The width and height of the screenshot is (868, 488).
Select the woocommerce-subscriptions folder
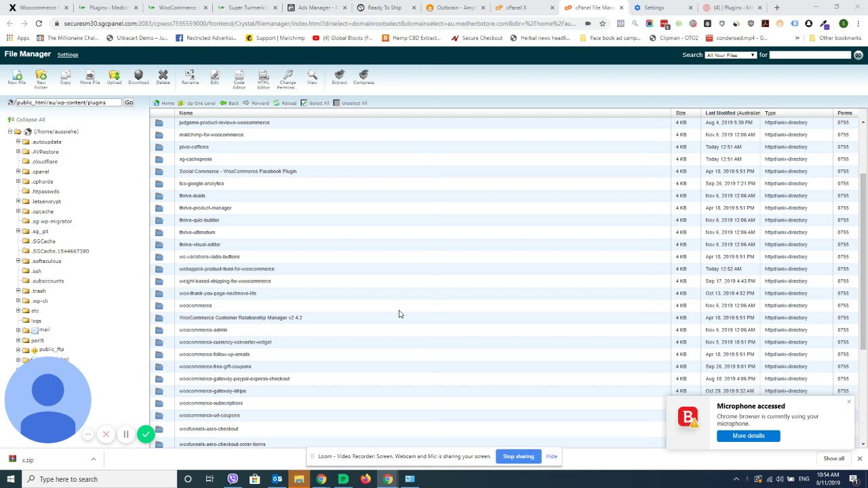pos(211,403)
